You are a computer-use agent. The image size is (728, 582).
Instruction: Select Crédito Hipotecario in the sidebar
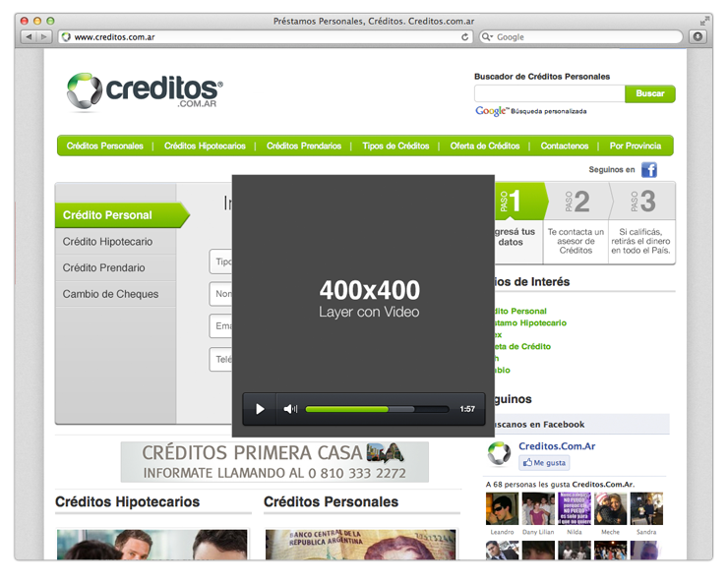point(115,241)
